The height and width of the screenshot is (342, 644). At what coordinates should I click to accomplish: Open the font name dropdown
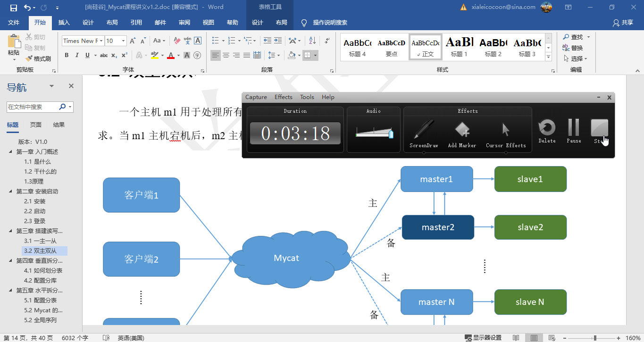point(100,41)
